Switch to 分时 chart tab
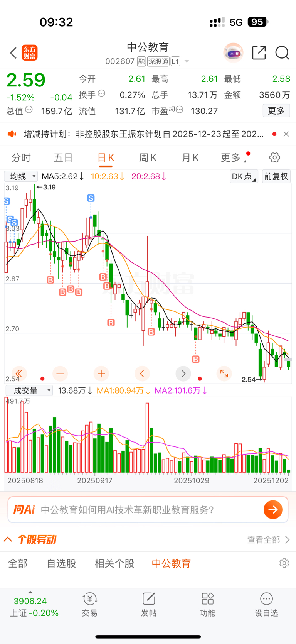296x644 pixels. [21, 157]
